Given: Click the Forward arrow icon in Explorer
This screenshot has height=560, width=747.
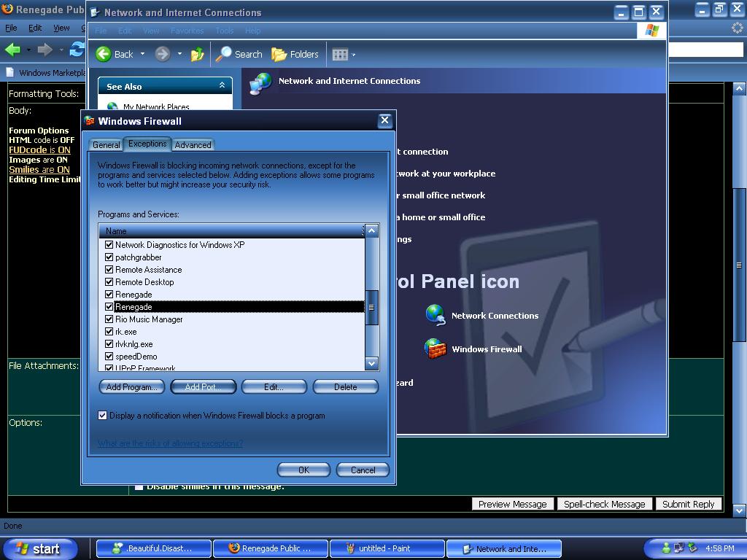Looking at the screenshot, I should 162,54.
